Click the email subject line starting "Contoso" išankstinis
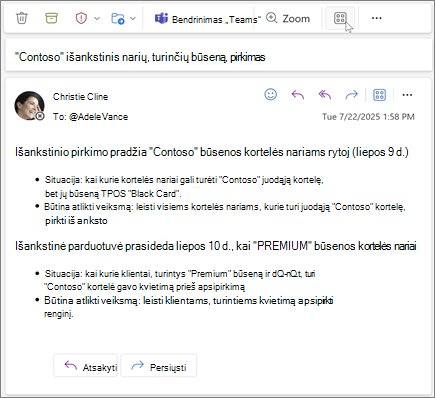The image size is (435, 398). click(140, 57)
